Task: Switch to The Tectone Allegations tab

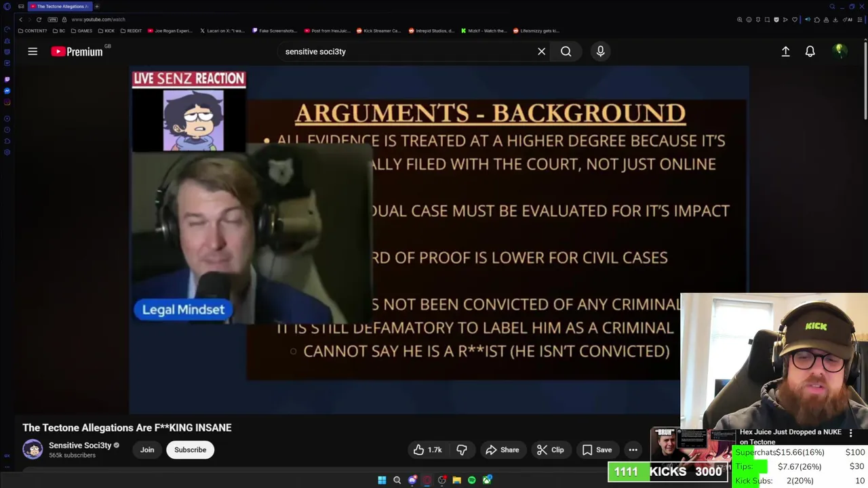Action: pos(60,6)
